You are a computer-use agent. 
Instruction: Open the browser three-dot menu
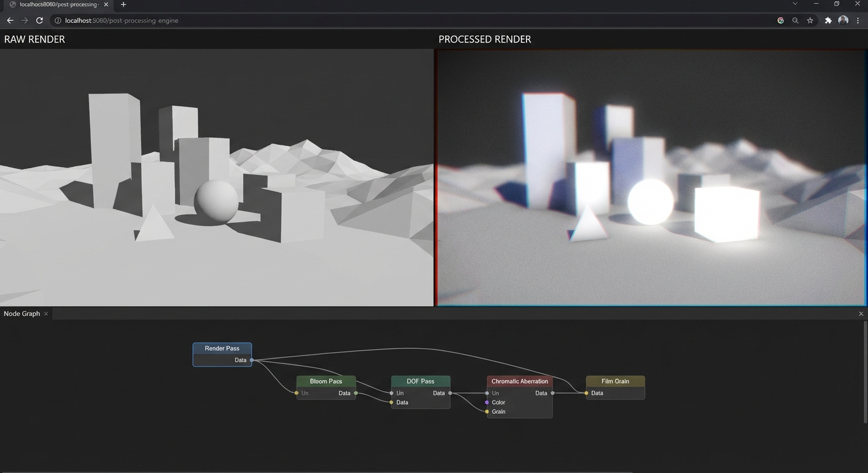[x=858, y=20]
